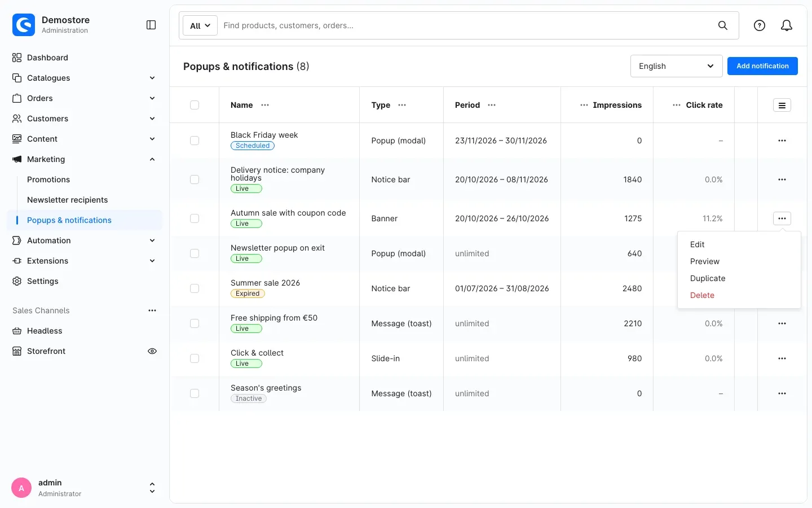
Task: Check the Autumn sale row checkbox
Action: point(195,218)
